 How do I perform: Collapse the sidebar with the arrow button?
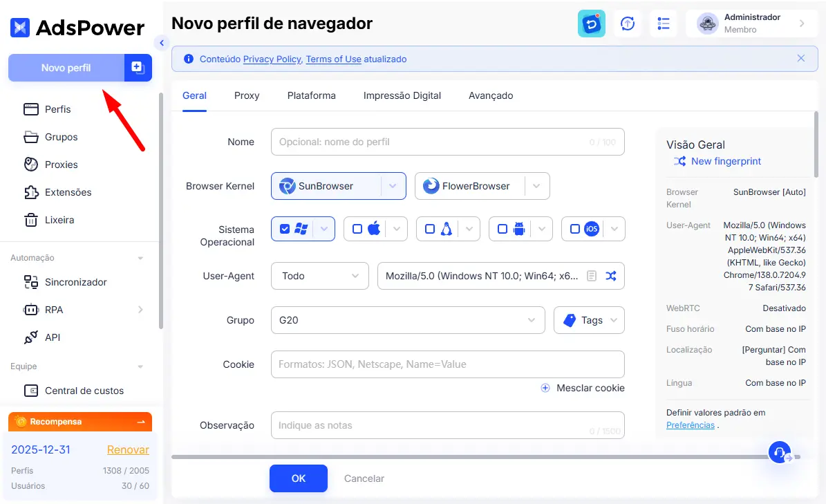(161, 43)
